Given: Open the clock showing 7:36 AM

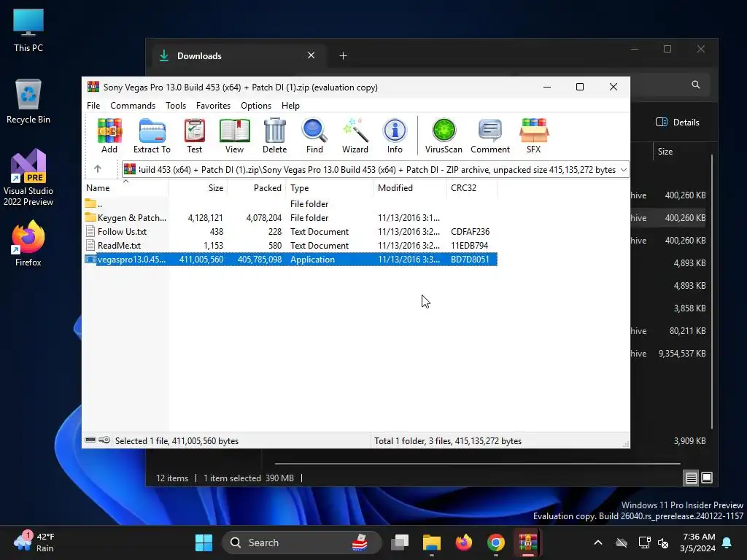Looking at the screenshot, I should coord(697,542).
